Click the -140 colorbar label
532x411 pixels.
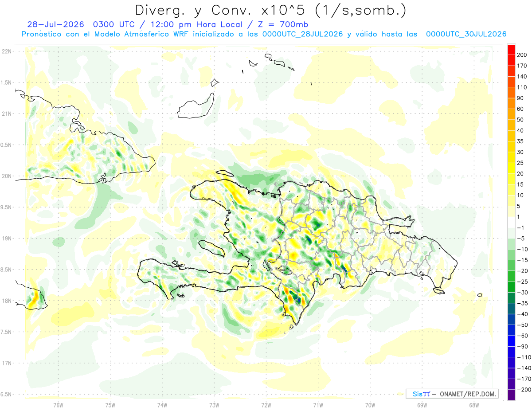click(x=524, y=368)
